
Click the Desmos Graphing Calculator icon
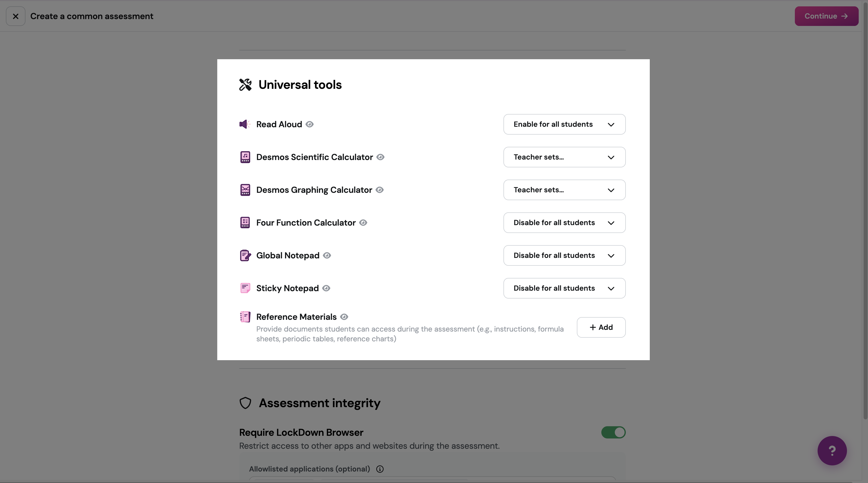(x=245, y=190)
